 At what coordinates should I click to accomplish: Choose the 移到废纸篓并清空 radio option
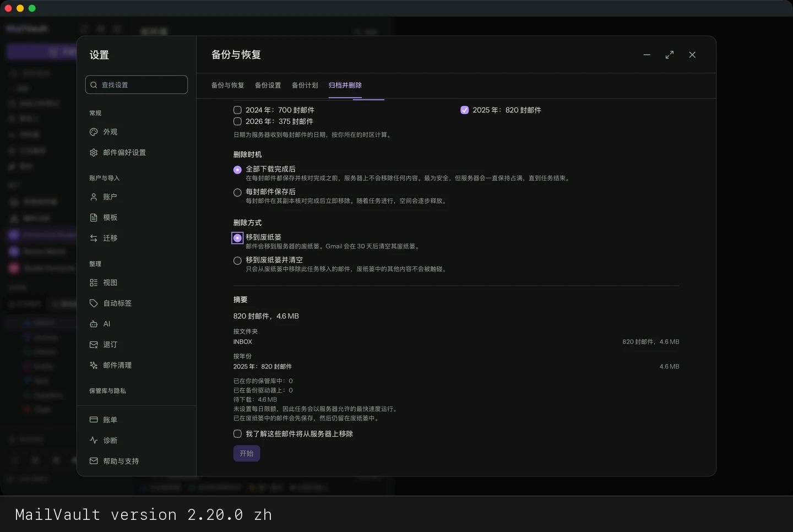click(x=237, y=261)
